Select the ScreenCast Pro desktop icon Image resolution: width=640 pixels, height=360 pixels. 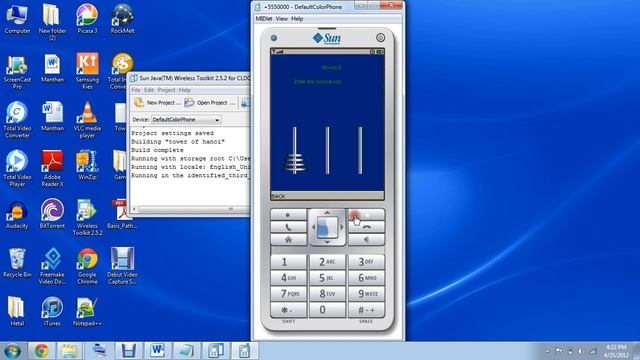click(17, 72)
